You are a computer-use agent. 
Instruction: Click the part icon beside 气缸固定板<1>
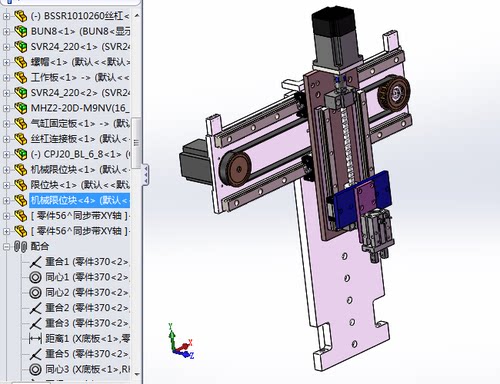click(21, 124)
